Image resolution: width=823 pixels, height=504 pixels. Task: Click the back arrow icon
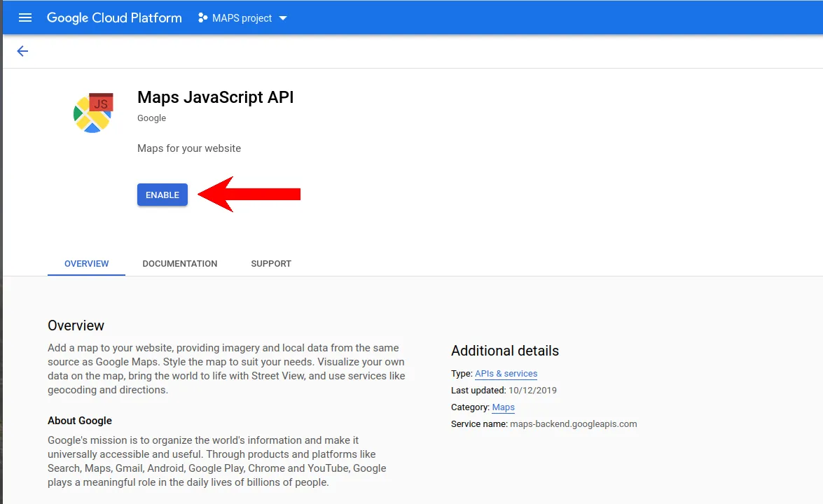[x=22, y=51]
